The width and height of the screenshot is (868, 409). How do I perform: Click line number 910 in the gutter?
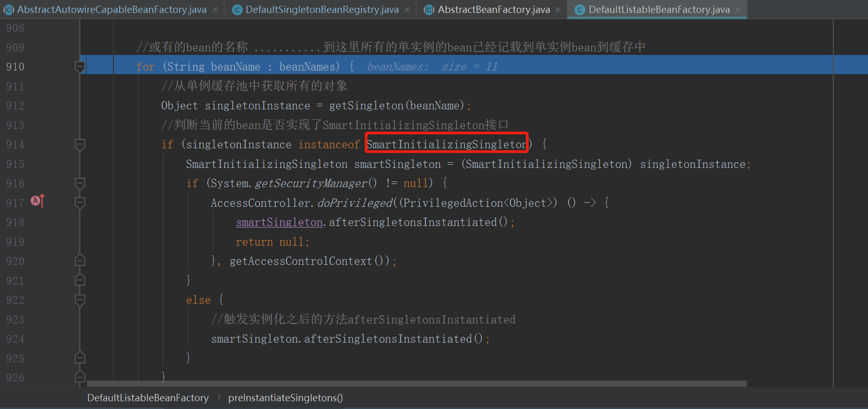click(x=15, y=67)
